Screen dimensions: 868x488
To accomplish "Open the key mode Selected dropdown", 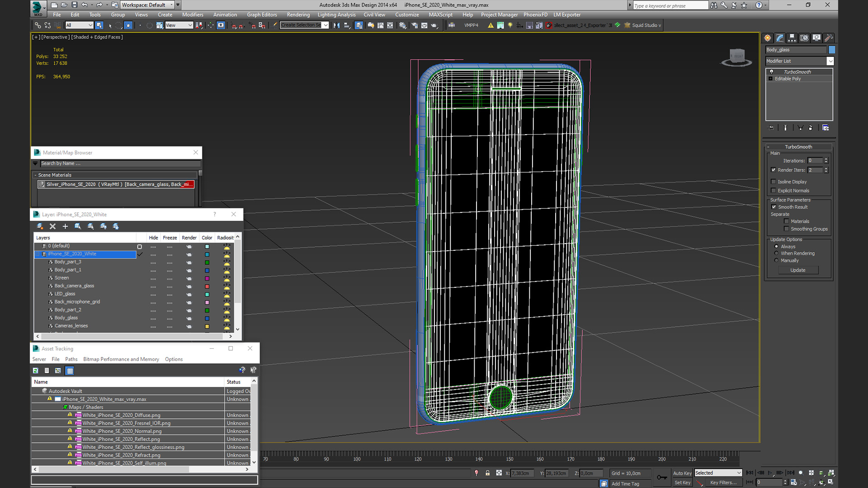I will 718,473.
